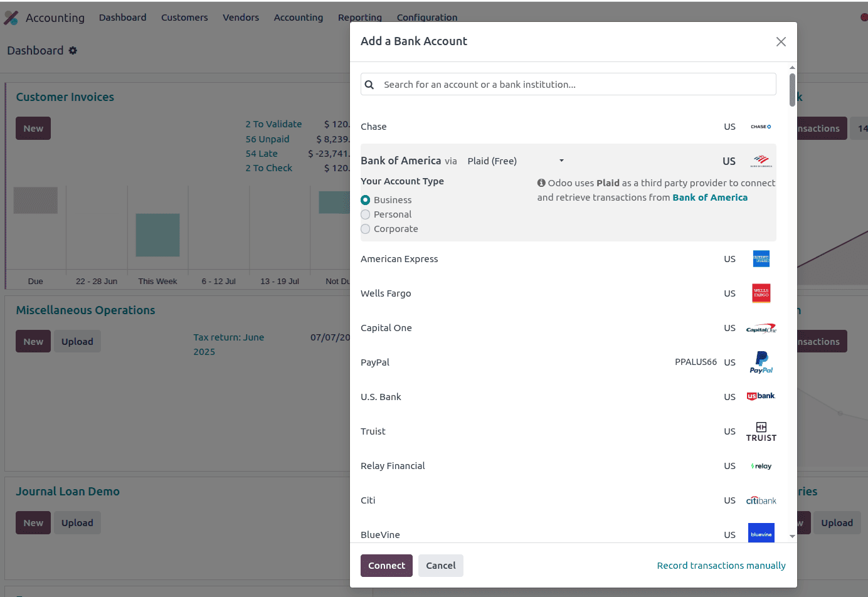This screenshot has width=868, height=597.
Task: Open the Vendors menu
Action: click(x=241, y=18)
